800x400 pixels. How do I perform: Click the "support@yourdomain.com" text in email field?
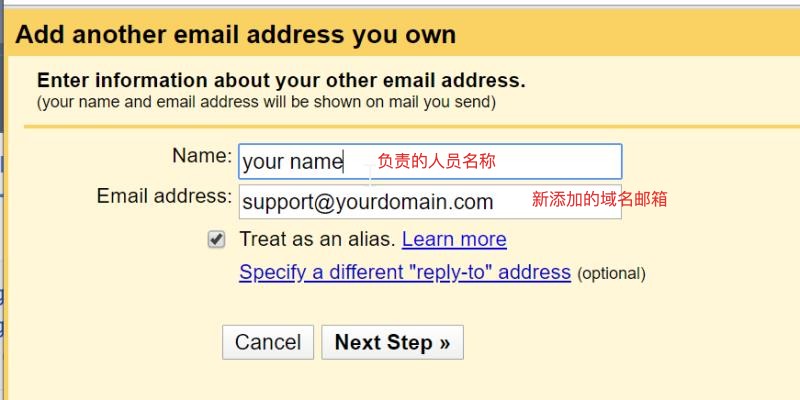click(368, 202)
